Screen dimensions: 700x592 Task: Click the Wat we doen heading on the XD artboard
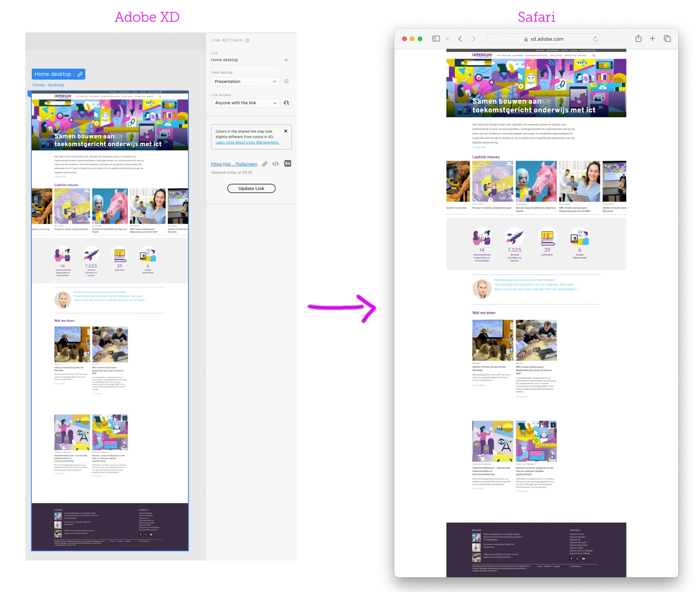(x=64, y=321)
